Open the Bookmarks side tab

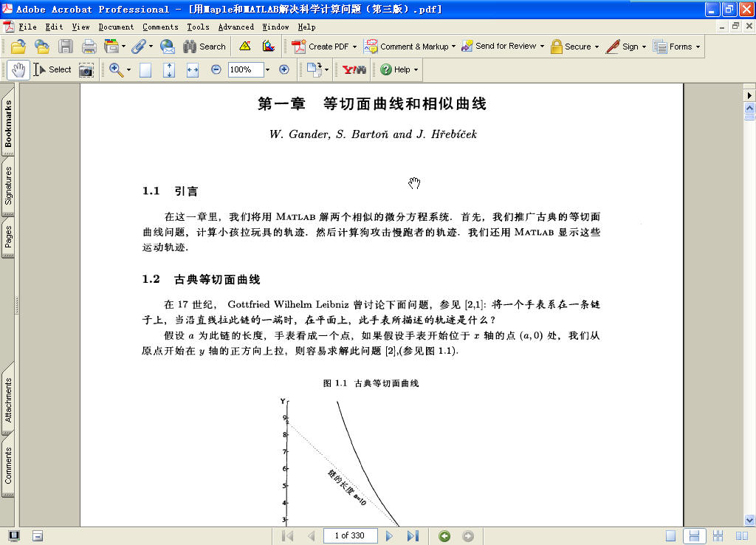8,123
